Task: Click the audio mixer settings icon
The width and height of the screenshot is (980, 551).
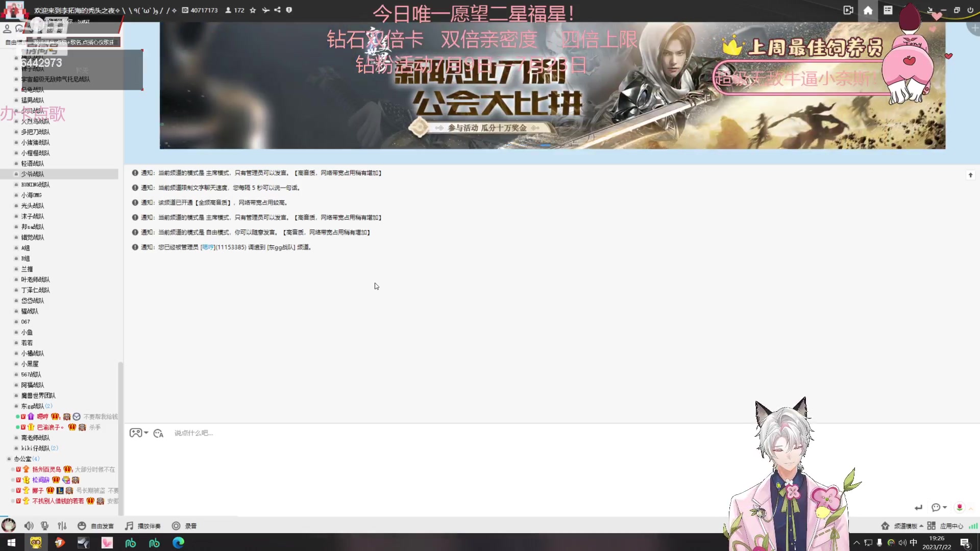Action: pos(62,525)
